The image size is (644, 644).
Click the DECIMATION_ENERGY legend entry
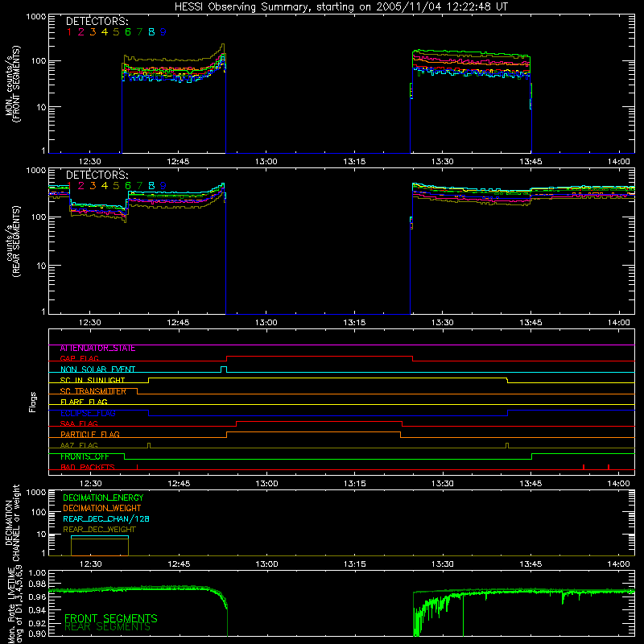coord(103,497)
